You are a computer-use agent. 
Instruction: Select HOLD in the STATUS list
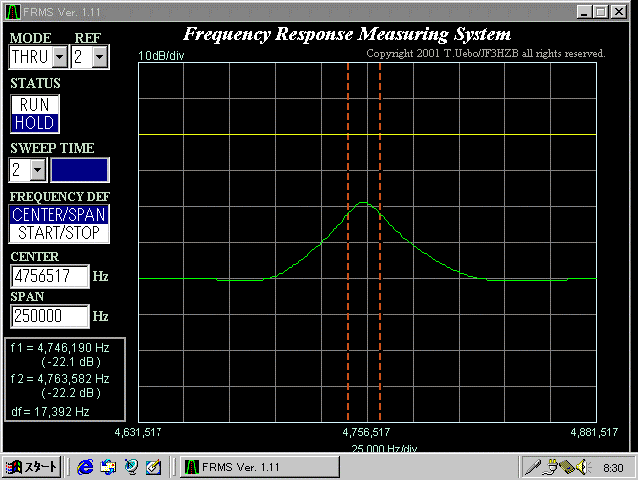tap(35, 122)
